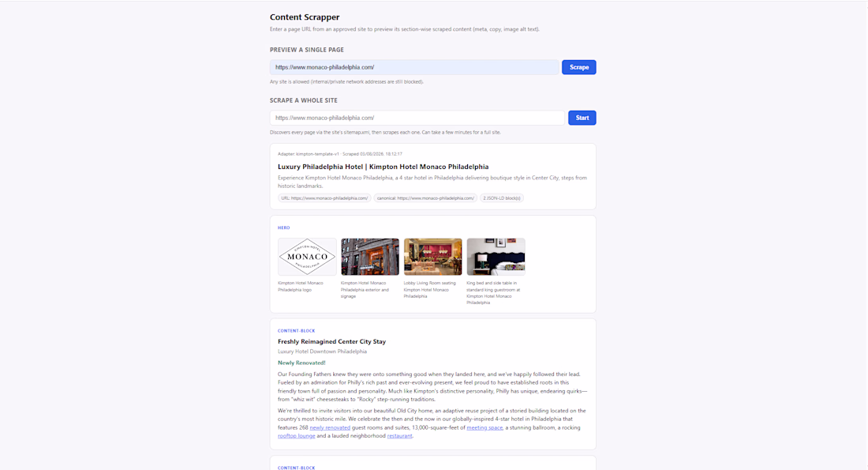Focus the whole site URL input field
This screenshot has width=868, height=470.
(x=417, y=118)
